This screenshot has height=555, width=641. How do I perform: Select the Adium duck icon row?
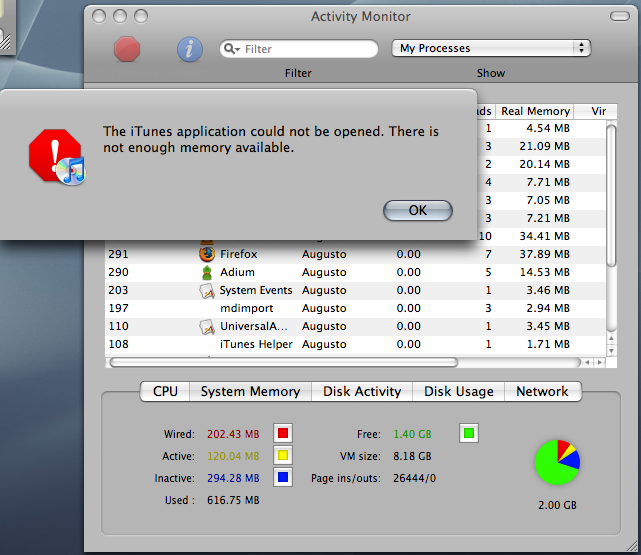tap(356, 272)
